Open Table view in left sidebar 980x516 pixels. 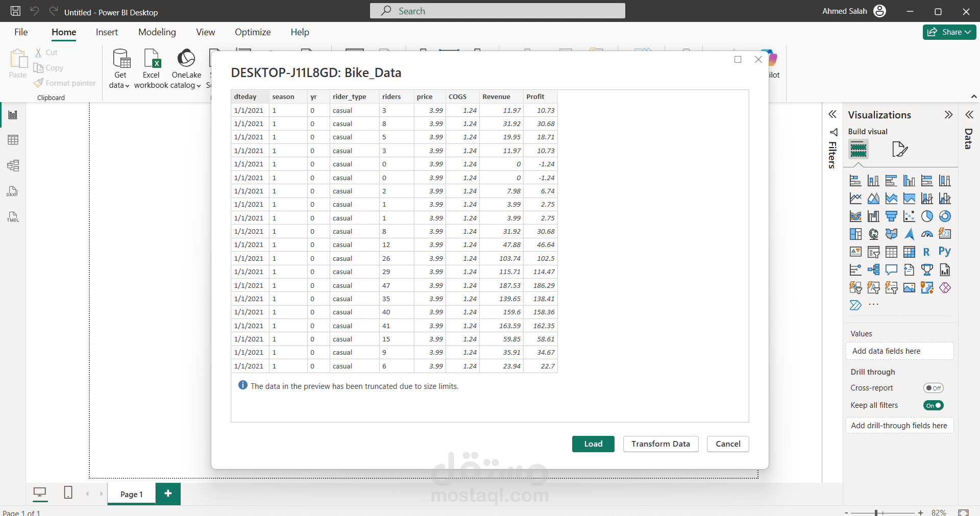click(13, 140)
